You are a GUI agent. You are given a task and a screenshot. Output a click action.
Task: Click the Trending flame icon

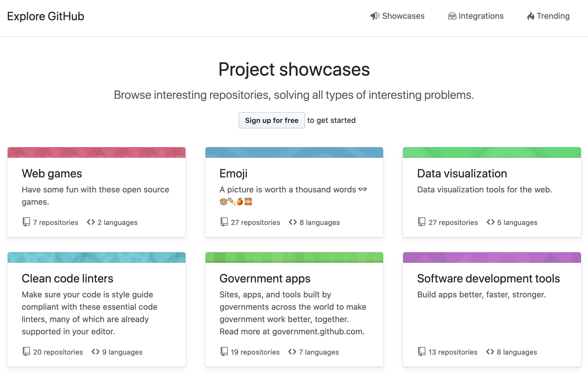pos(531,16)
